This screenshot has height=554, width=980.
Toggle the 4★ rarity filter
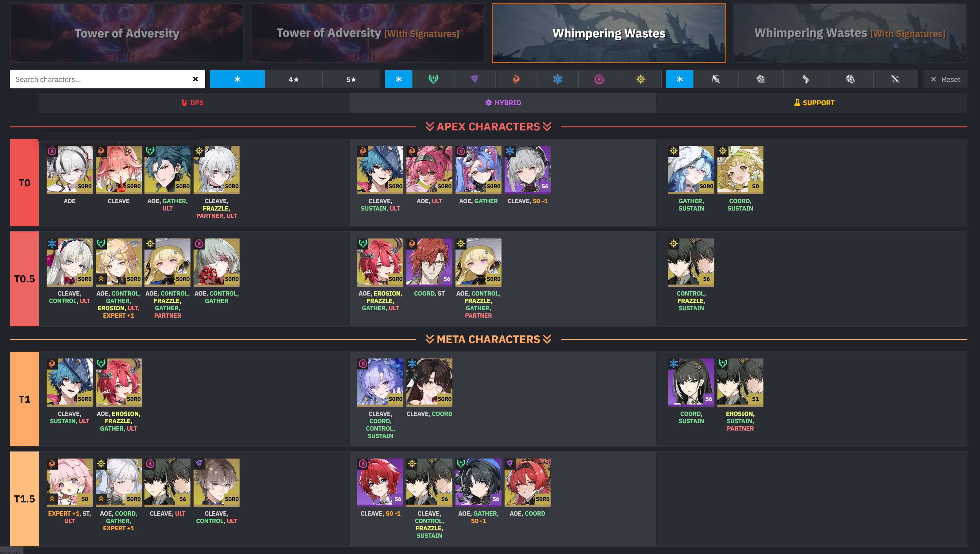click(294, 79)
